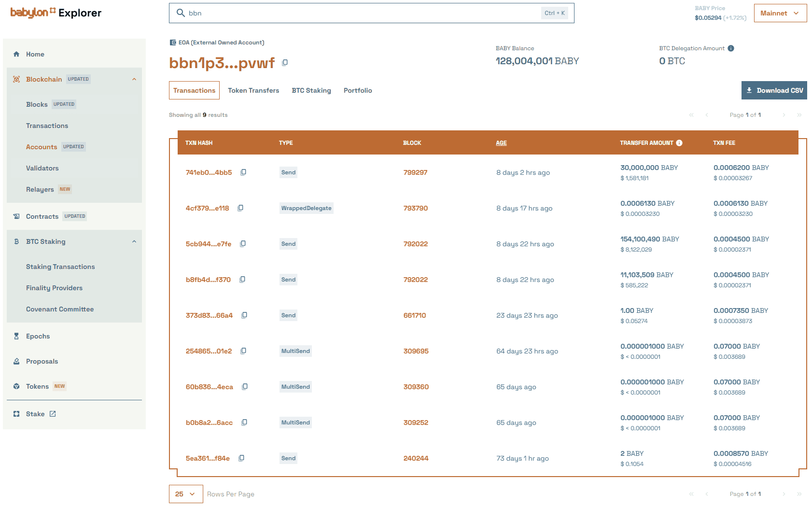Open Finality Providers in sidebar
This screenshot has height=507, width=812.
pyautogui.click(x=54, y=288)
